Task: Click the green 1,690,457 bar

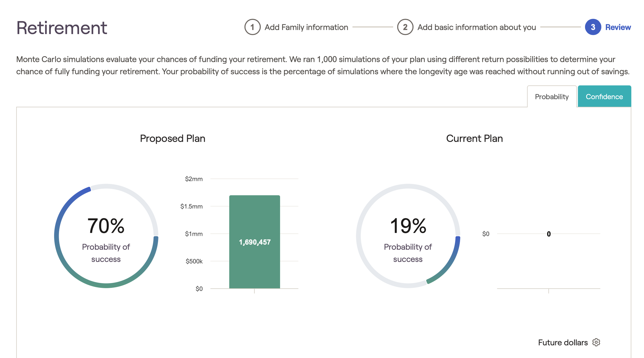Action: click(x=255, y=242)
